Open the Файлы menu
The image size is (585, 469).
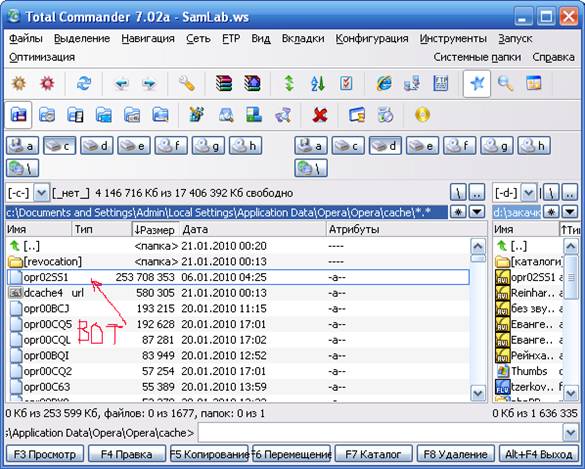coord(26,38)
